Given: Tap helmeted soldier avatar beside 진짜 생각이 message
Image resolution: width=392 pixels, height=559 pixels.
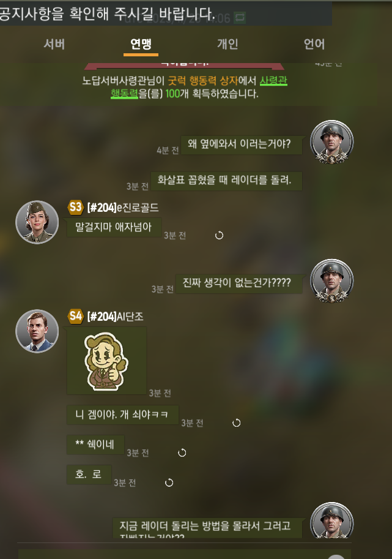Looking at the screenshot, I should pyautogui.click(x=332, y=281).
